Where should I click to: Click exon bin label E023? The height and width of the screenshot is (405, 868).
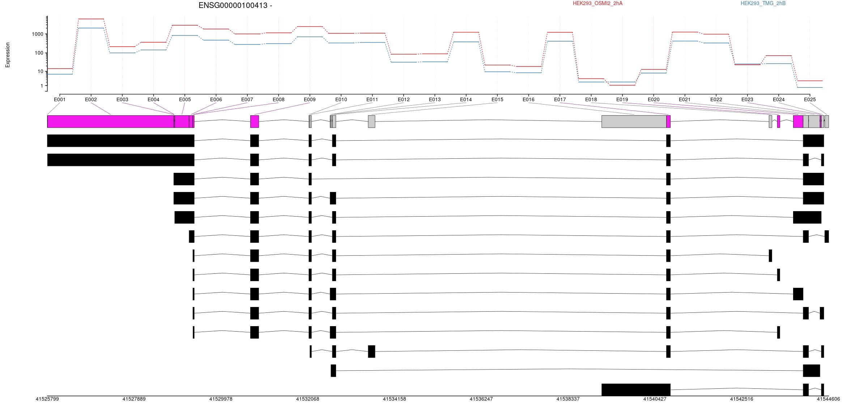coord(747,99)
